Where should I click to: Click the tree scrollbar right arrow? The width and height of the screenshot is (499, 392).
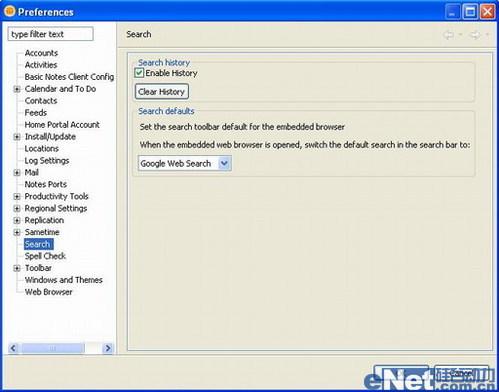click(108, 348)
